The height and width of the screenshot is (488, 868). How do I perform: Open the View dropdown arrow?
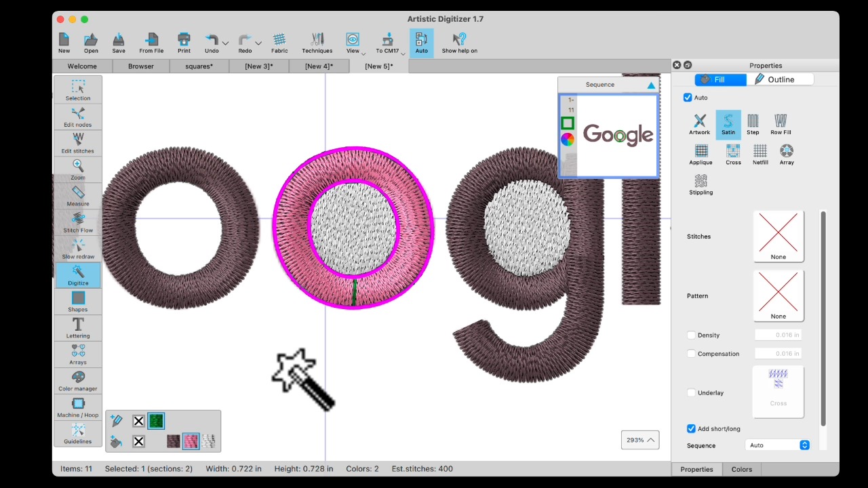pyautogui.click(x=363, y=53)
